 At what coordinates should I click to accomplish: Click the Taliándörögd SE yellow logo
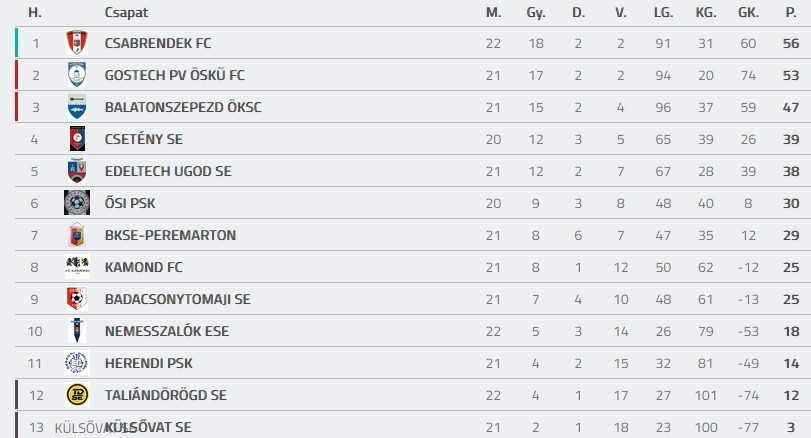(x=77, y=395)
